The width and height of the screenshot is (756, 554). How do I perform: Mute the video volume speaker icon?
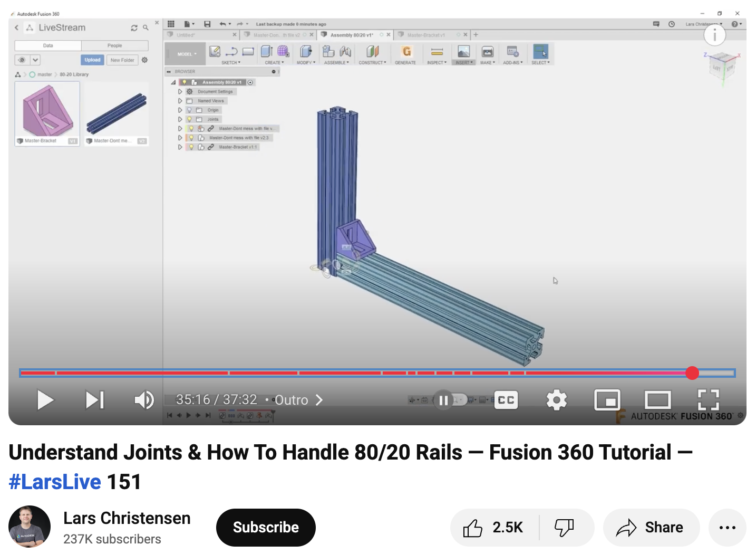(x=143, y=400)
